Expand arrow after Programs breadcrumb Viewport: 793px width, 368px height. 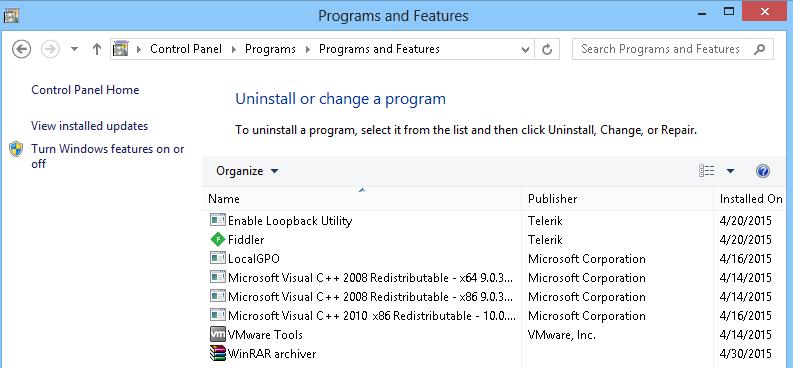(x=307, y=50)
